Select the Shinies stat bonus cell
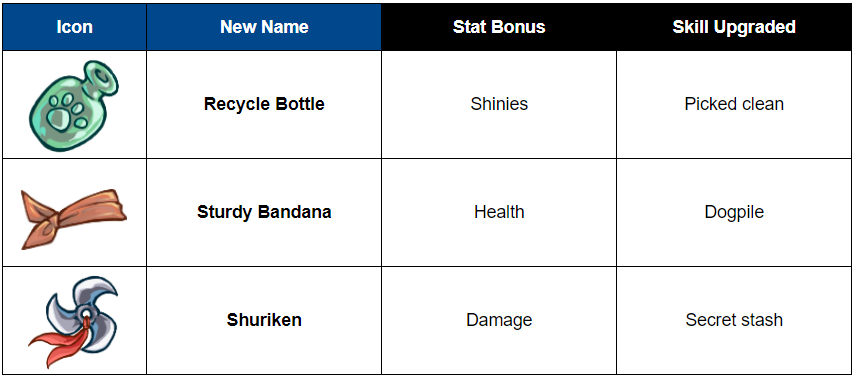This screenshot has height=381, width=855. coord(499,104)
